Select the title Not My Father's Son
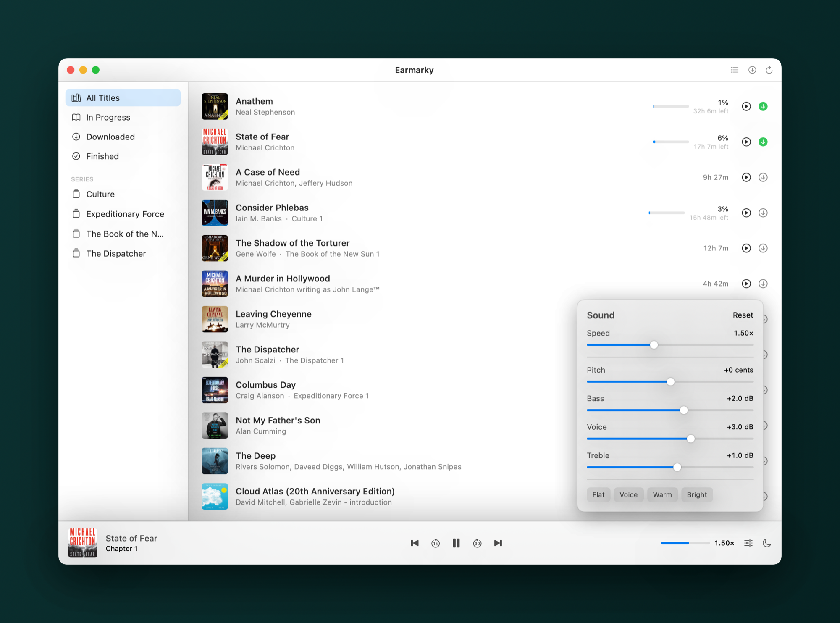Screen dimensions: 840x623 pos(278,421)
